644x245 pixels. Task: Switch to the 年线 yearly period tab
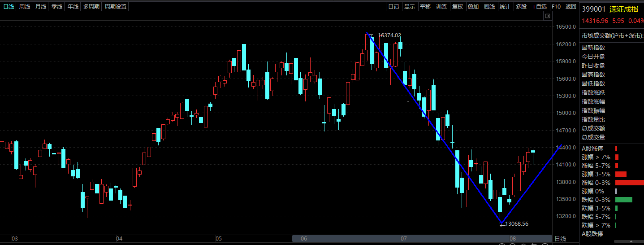click(73, 7)
